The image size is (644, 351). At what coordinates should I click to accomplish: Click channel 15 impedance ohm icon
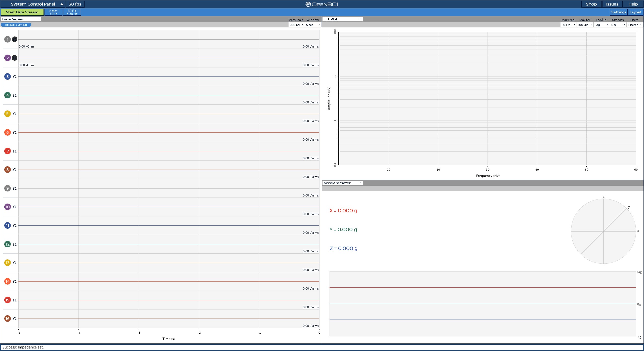(15, 300)
